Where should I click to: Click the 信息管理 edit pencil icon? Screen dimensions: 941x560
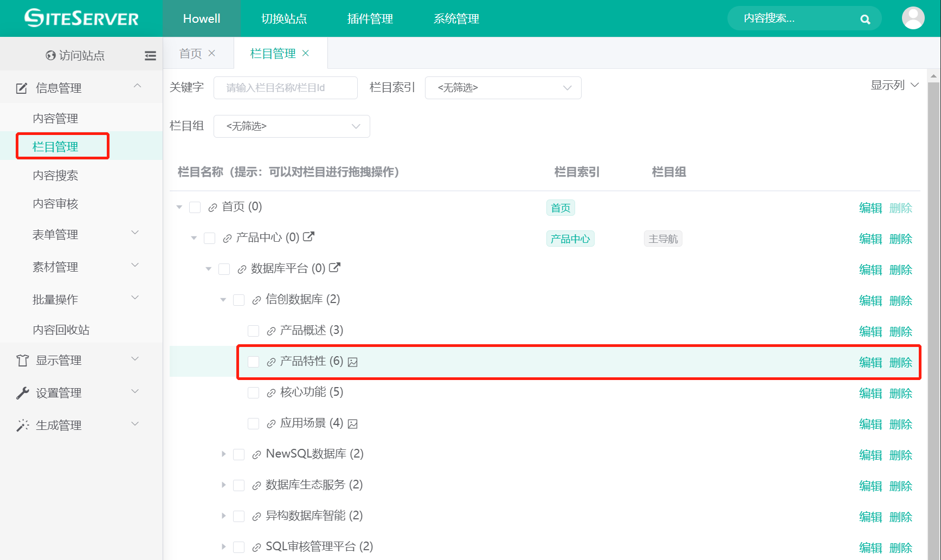[x=22, y=88]
